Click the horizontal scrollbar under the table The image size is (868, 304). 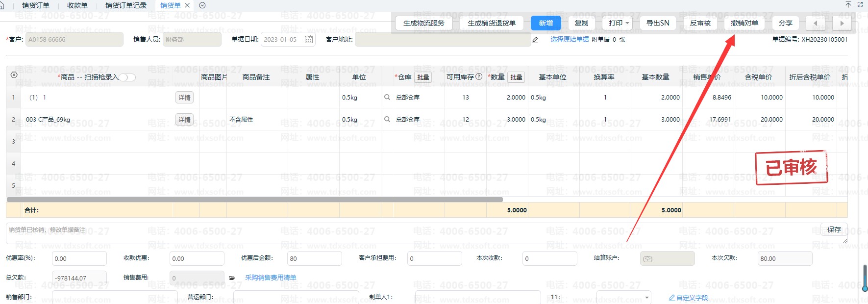254,200
